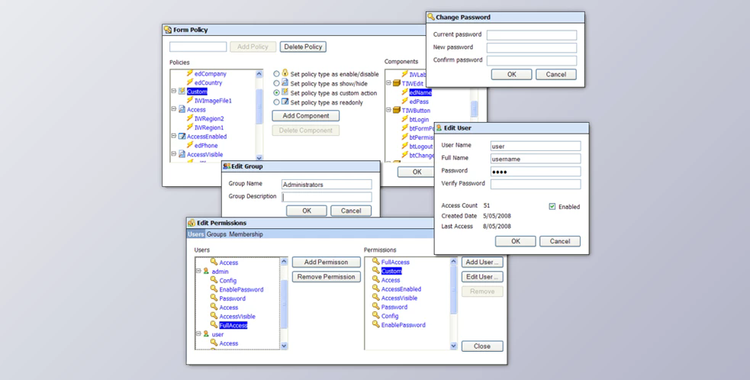Click the Edit User... button

tap(482, 277)
